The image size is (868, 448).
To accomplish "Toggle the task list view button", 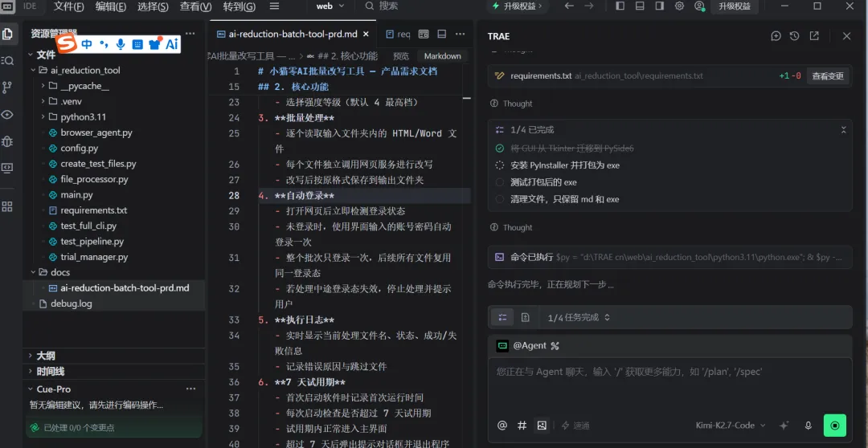I will tap(502, 317).
